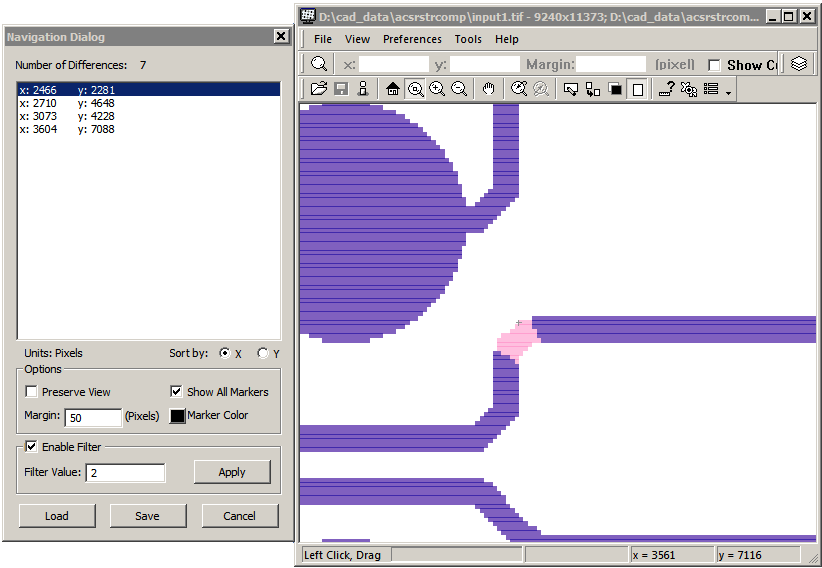Screen dimensions: 822x568
Task: Click the x = 3561 status field
Action: [671, 555]
